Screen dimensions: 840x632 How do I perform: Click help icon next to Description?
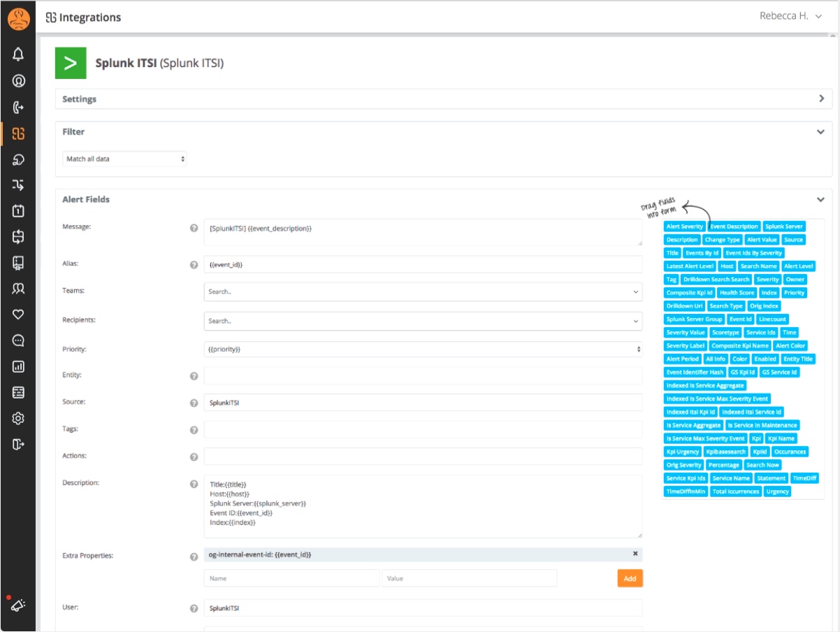tap(194, 484)
